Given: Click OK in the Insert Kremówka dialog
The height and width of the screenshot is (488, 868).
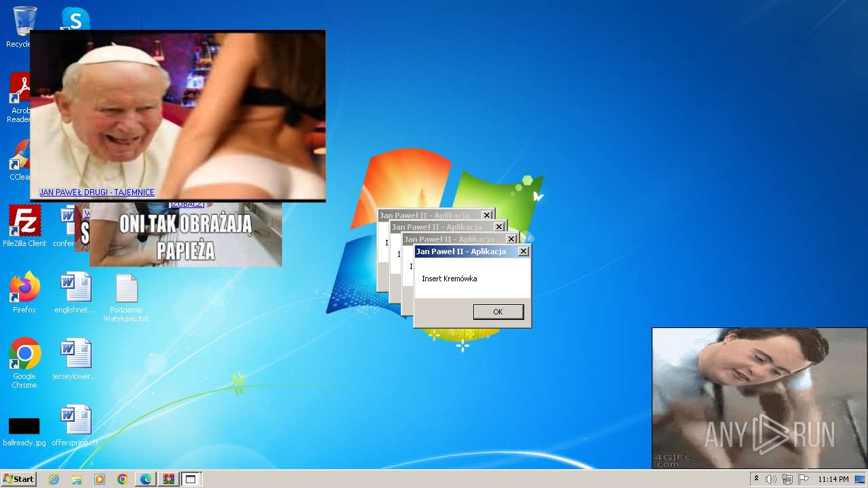Looking at the screenshot, I should [498, 312].
